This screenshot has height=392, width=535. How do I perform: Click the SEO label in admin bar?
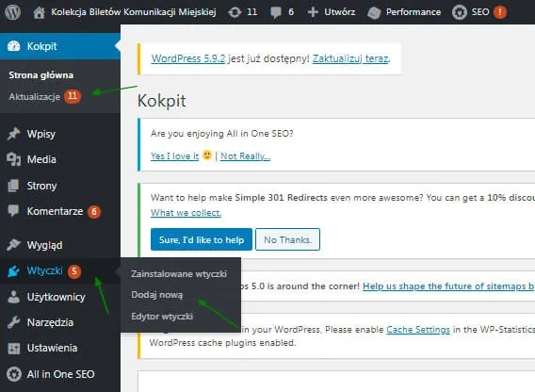(480, 12)
